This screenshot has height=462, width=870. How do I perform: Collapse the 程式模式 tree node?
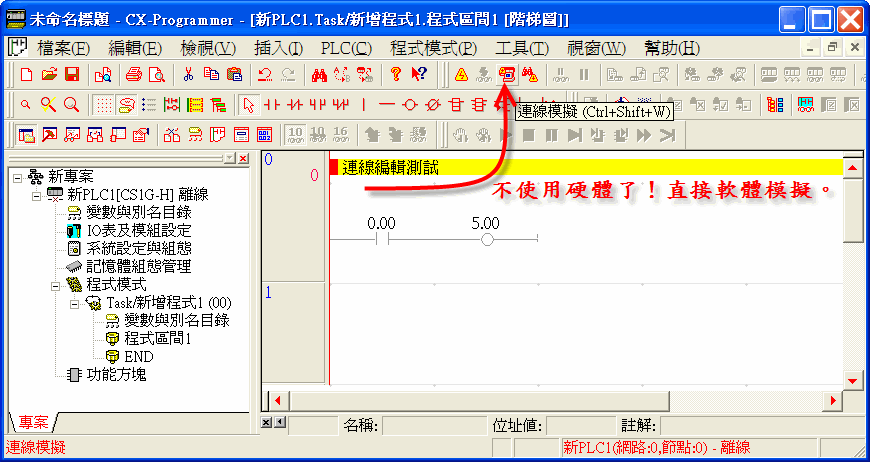tap(55, 286)
